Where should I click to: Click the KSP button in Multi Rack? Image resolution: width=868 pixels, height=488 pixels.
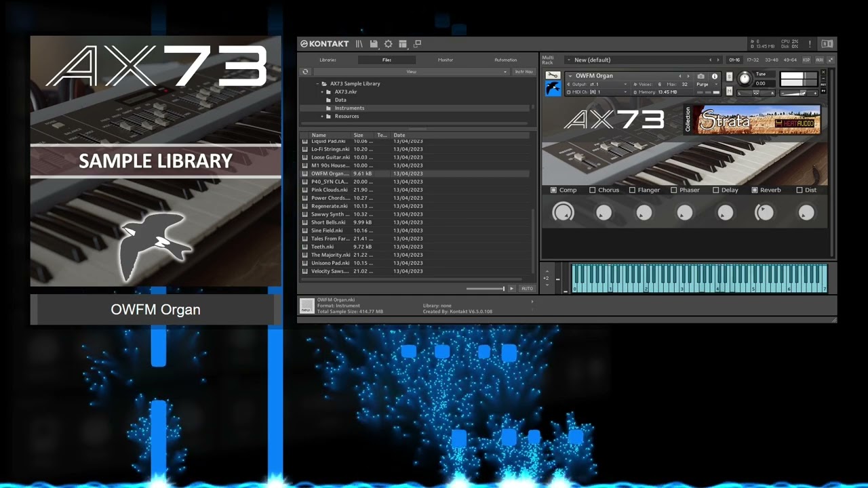(x=806, y=60)
